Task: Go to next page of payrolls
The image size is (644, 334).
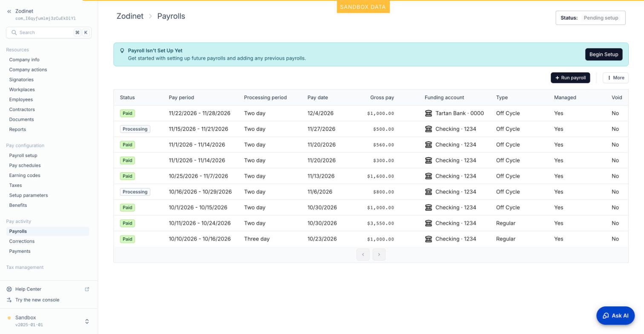Action: [x=379, y=254]
